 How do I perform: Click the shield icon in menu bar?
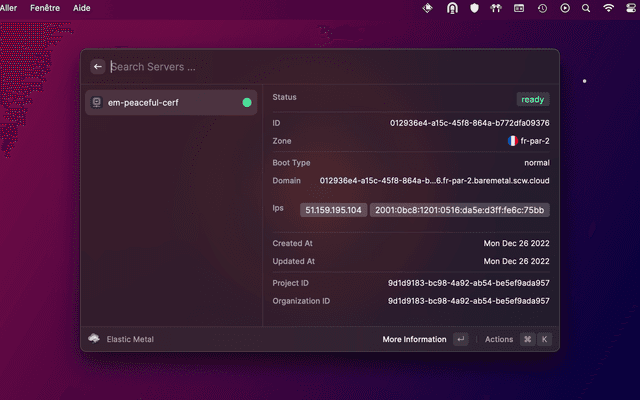click(474, 8)
